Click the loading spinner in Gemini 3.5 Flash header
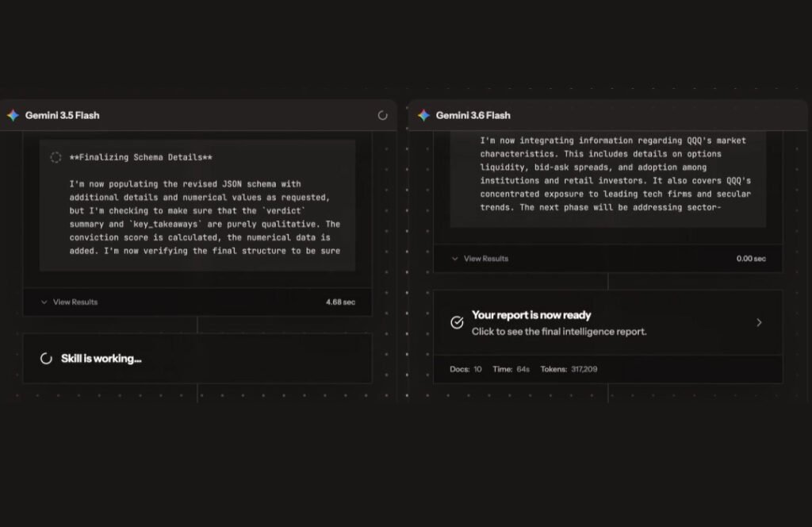 point(382,116)
